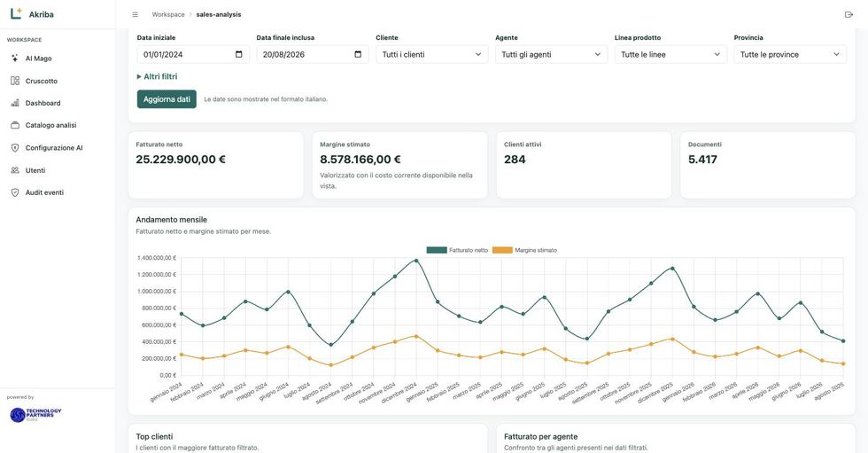Click Fatturato netto value 25.229.900,00 €

181,160
